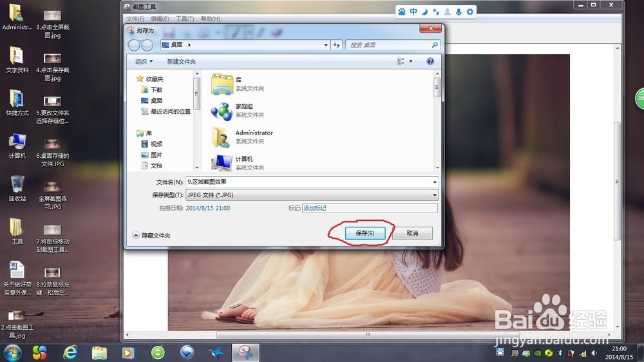Open the green 360 browser on taskbar
Screen dimensions: 644x362
(158, 352)
